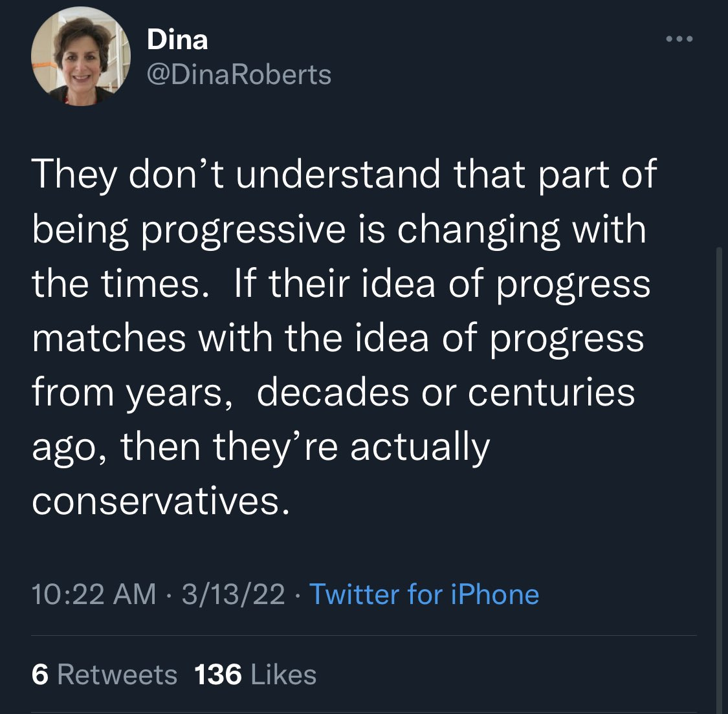This screenshot has height=714, width=728.
Task: Click the word "decades" in the tweet
Action: click(x=333, y=393)
